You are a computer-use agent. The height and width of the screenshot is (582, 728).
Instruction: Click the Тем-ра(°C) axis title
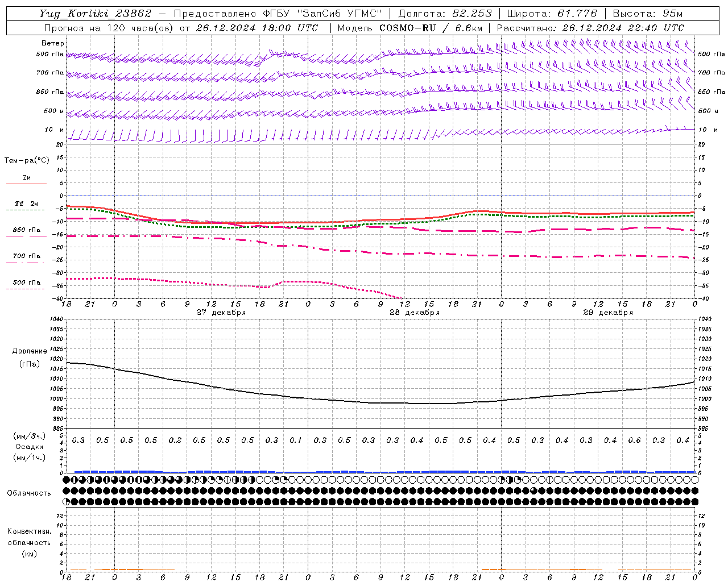point(27,161)
